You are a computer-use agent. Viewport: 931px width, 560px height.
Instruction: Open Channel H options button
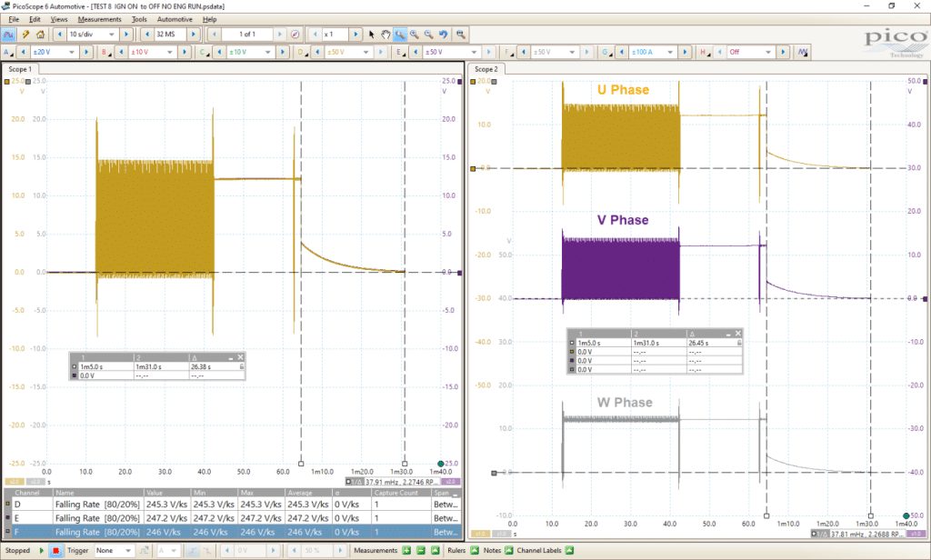(705, 52)
